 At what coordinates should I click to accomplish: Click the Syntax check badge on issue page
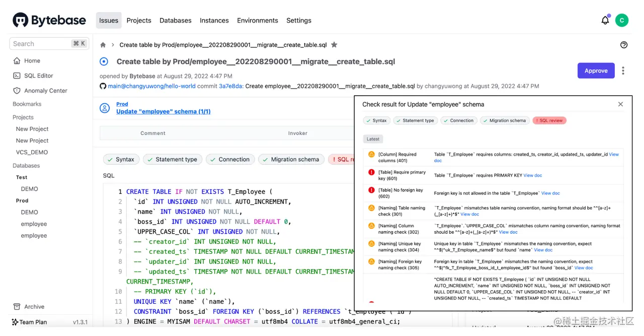pos(121,159)
